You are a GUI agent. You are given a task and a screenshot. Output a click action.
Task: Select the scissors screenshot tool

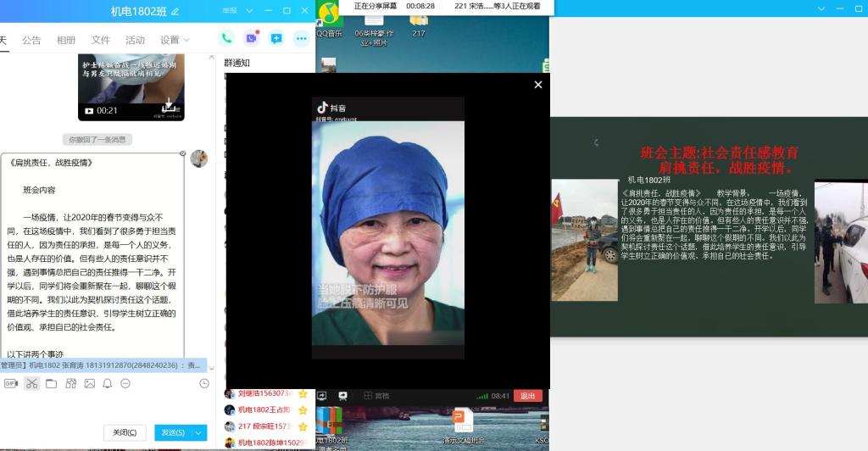point(31,383)
